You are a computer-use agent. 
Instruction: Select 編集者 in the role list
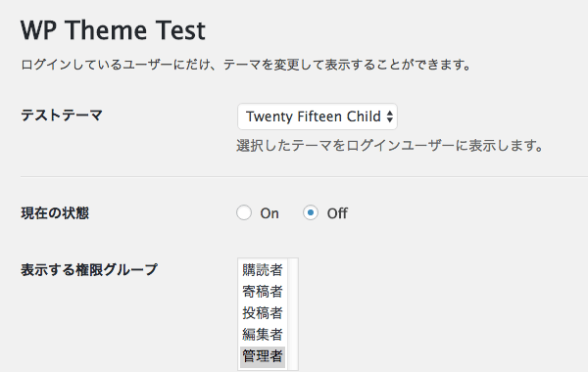[x=263, y=335]
